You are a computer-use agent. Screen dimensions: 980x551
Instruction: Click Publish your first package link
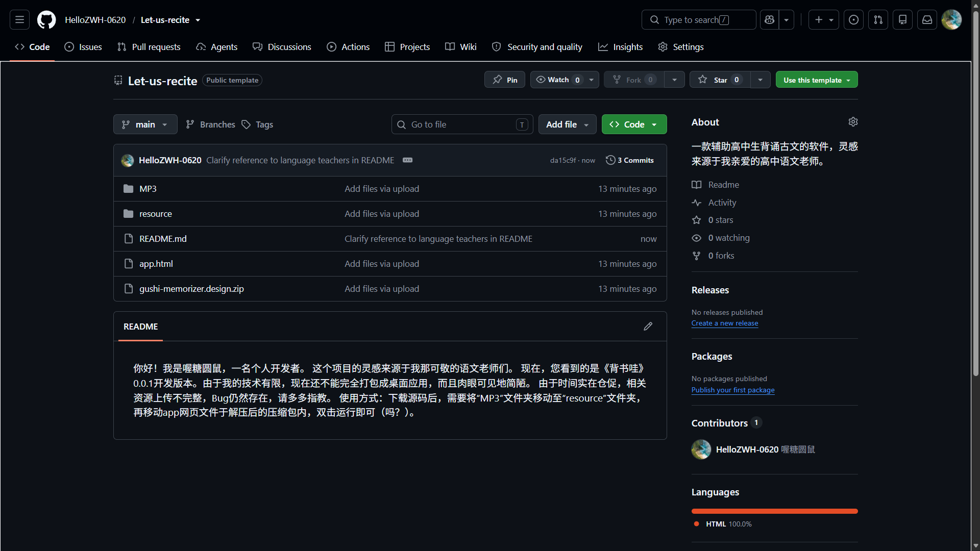(x=733, y=390)
